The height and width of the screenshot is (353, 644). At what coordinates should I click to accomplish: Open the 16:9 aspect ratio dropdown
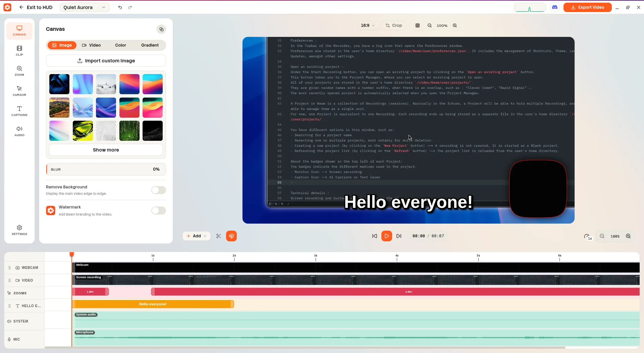point(368,25)
